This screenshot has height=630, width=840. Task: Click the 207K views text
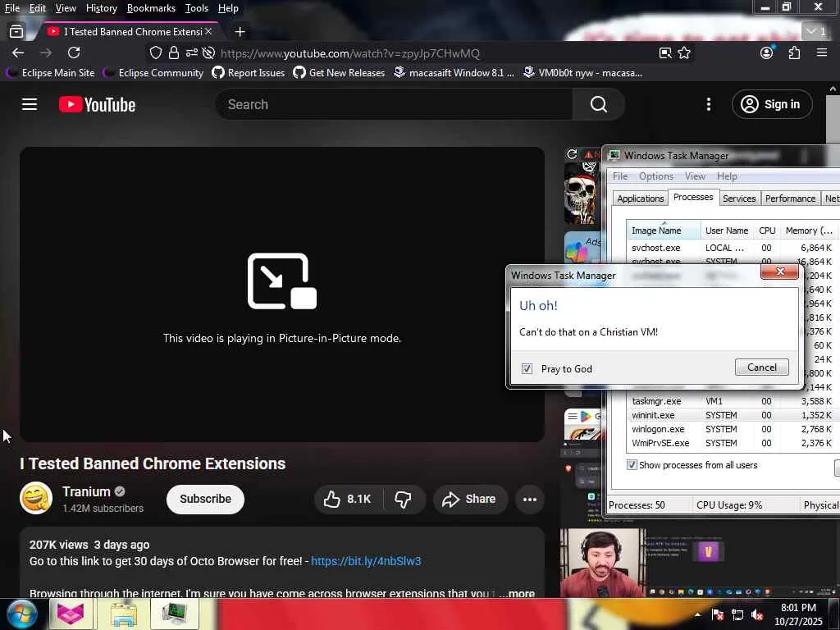point(58,545)
